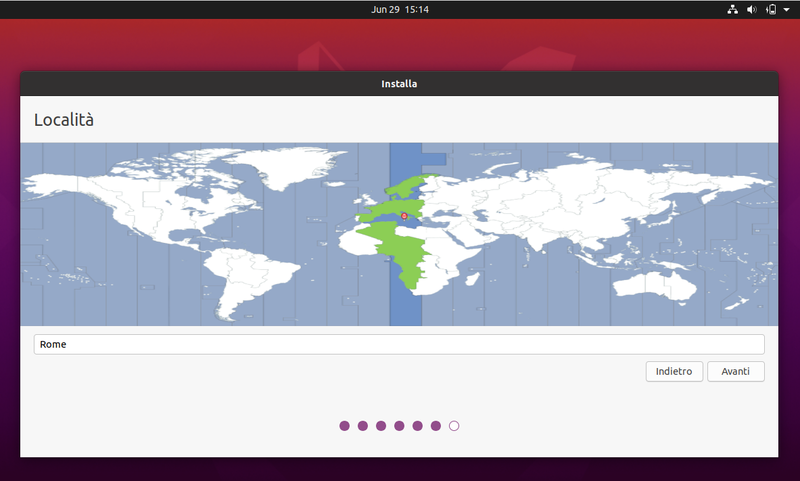Focus the Rome location text field
The image size is (800, 481).
pos(399,344)
